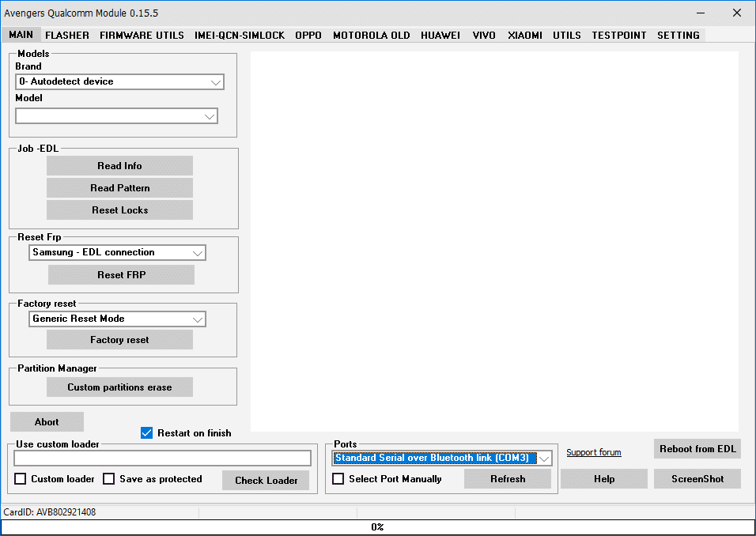
Task: Switch to the FLASHER tab
Action: (67, 36)
